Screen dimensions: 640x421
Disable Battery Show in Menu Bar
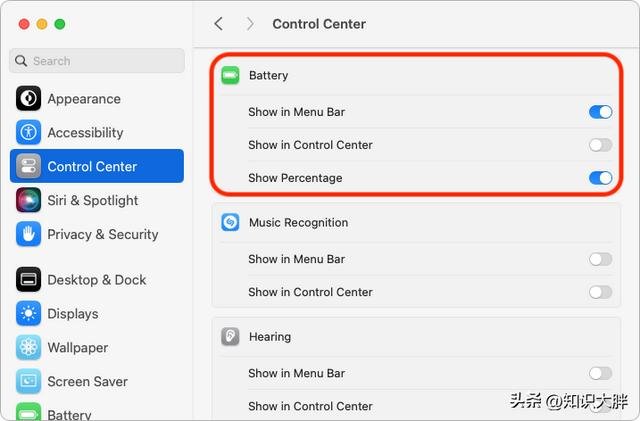point(600,112)
